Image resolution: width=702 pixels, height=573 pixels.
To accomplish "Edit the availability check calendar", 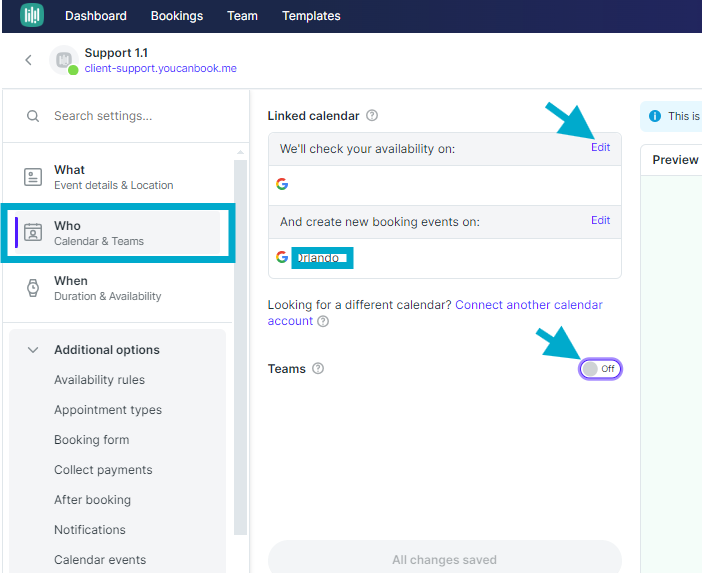I will pyautogui.click(x=600, y=147).
